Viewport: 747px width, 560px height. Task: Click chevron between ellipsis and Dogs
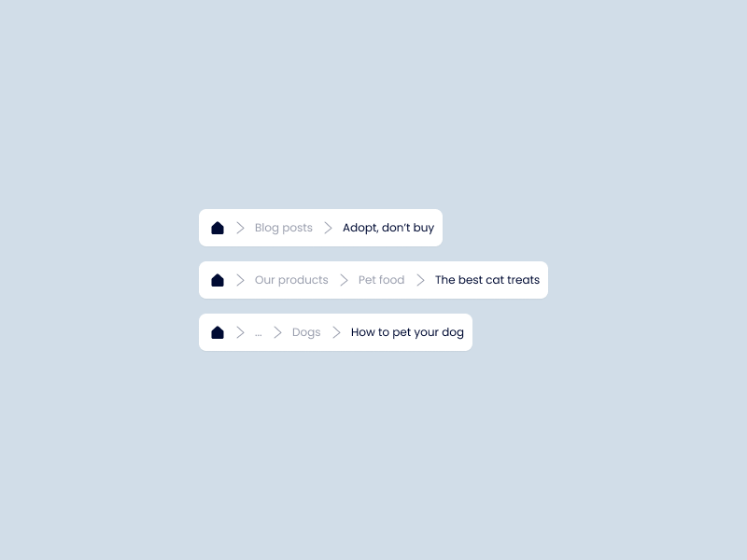point(277,332)
